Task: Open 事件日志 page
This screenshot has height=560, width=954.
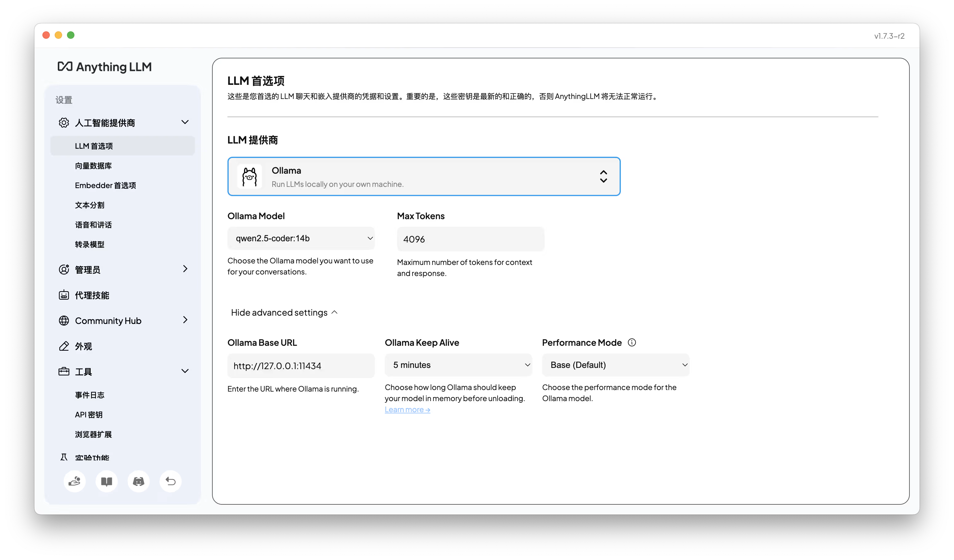Action: click(89, 395)
